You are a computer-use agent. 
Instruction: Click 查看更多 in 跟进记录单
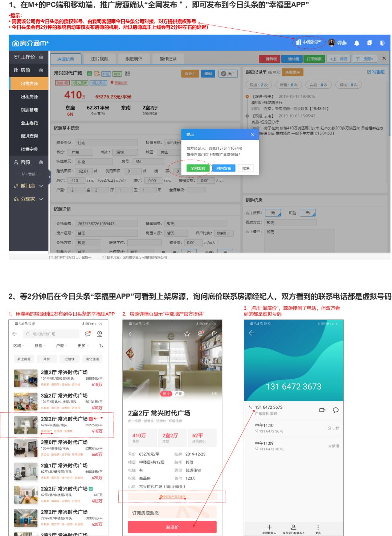click(x=293, y=72)
